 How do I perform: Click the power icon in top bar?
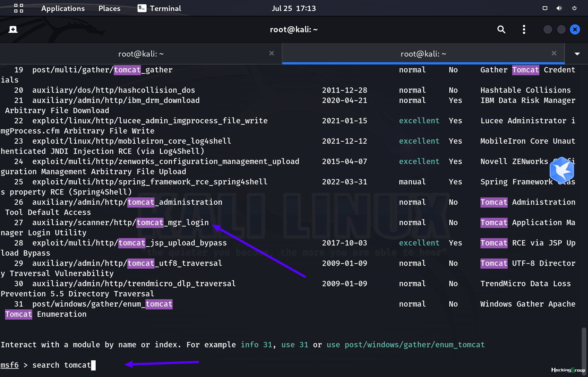coord(574,8)
